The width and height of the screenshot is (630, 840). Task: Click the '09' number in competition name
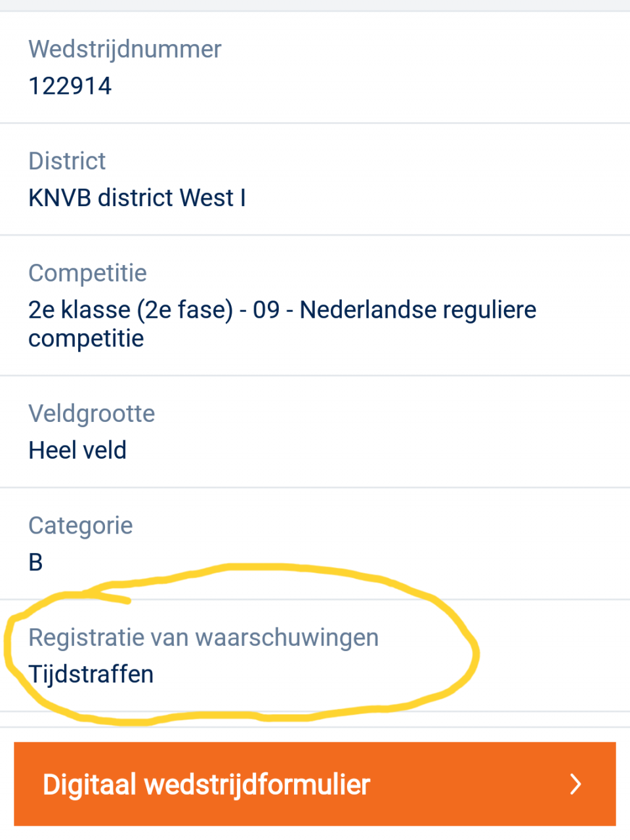point(266,310)
